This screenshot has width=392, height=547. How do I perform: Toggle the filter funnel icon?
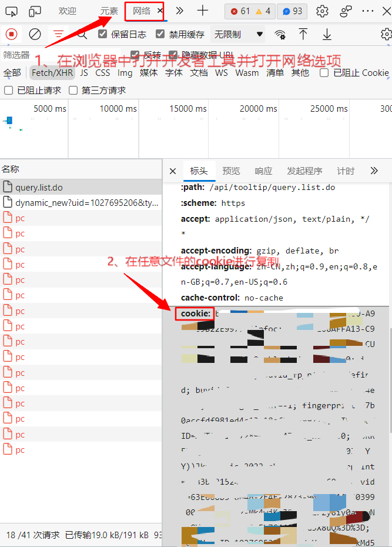click(58, 34)
